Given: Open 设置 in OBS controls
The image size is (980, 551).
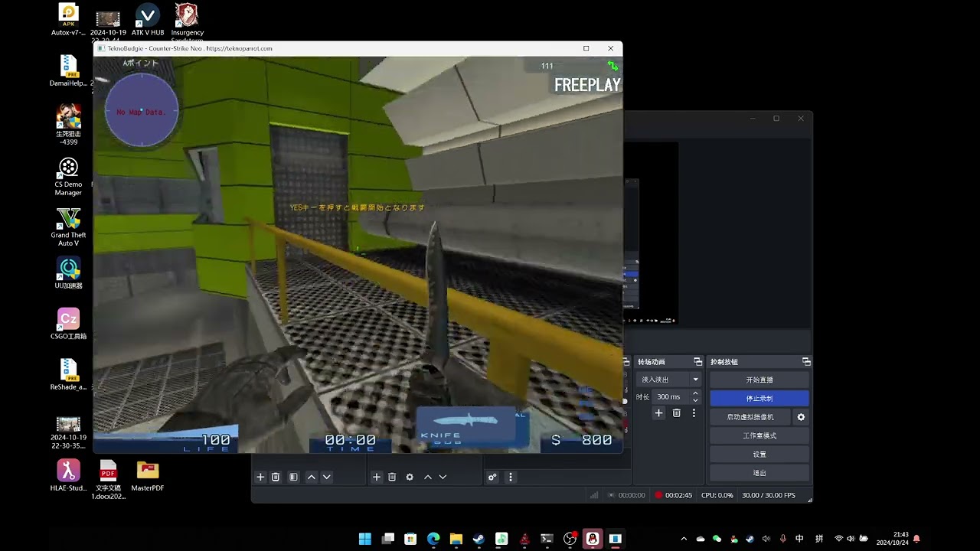Looking at the screenshot, I should 759,454.
